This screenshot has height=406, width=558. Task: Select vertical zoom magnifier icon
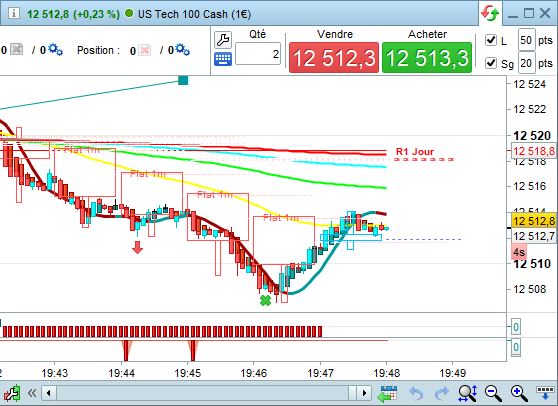tap(468, 393)
